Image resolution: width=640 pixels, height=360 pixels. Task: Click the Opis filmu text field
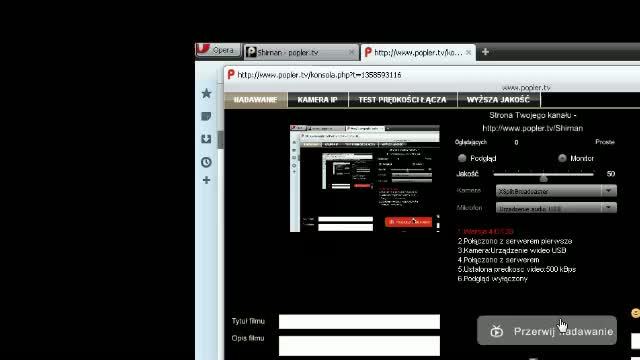359,346
